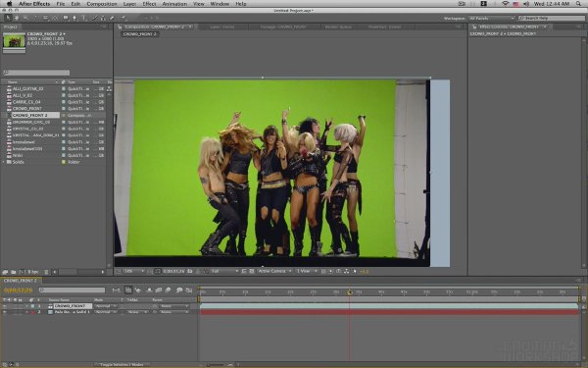The height and width of the screenshot is (368, 588).
Task: Sort project by Type column header
Action: click(x=72, y=81)
